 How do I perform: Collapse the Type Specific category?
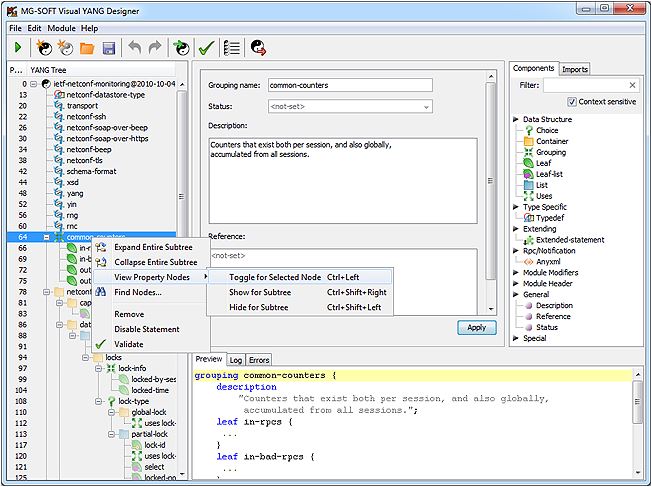tap(516, 207)
